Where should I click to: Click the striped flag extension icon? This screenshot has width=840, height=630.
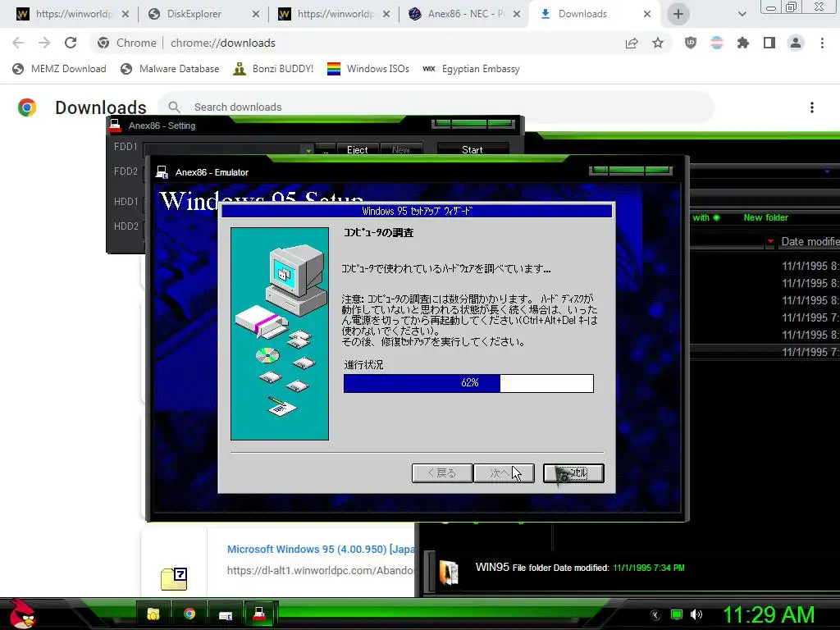pos(717,43)
